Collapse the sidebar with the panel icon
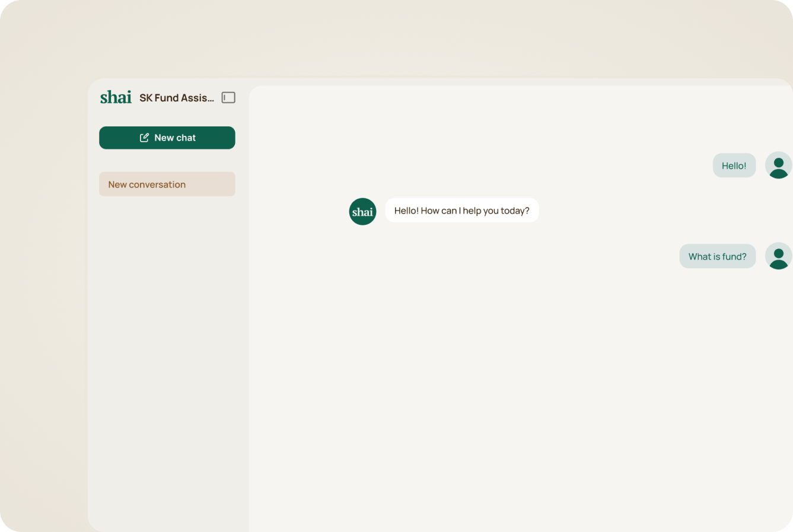The width and height of the screenshot is (793, 532). pos(228,97)
